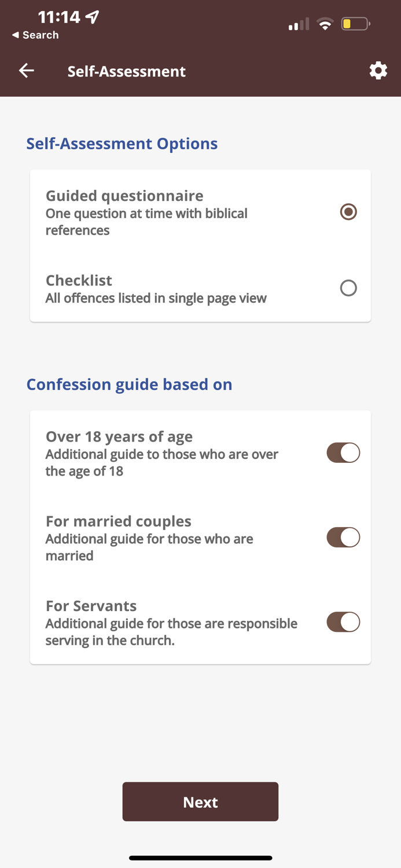Tap the Self-Assessment Options section header
Screen dimensions: 401x868
(x=122, y=144)
